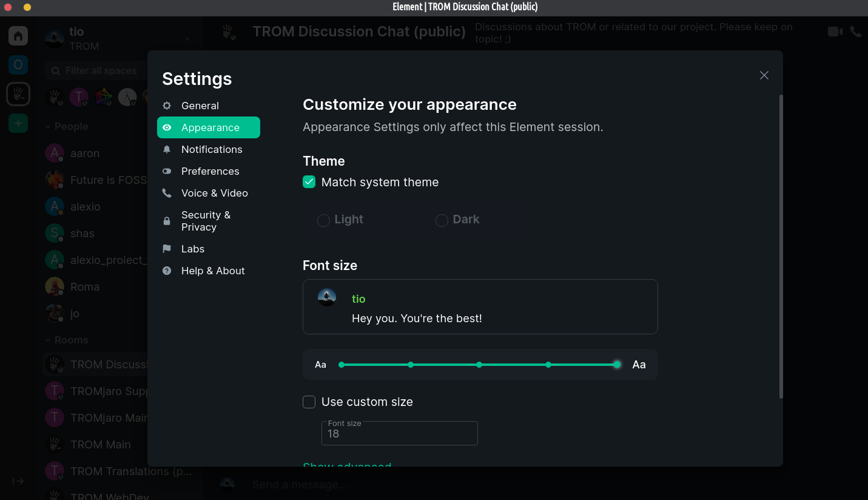Click the Settings dialog vertical scrollbar

coord(781,246)
